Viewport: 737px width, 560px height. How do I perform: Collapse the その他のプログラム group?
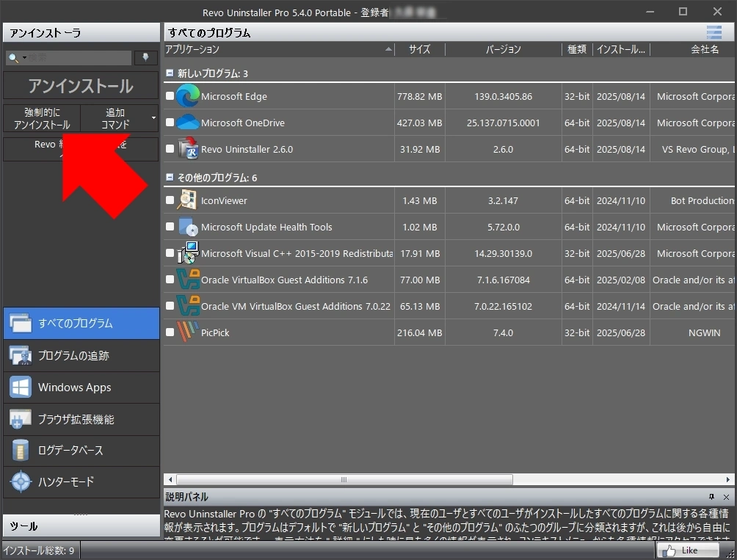170,178
